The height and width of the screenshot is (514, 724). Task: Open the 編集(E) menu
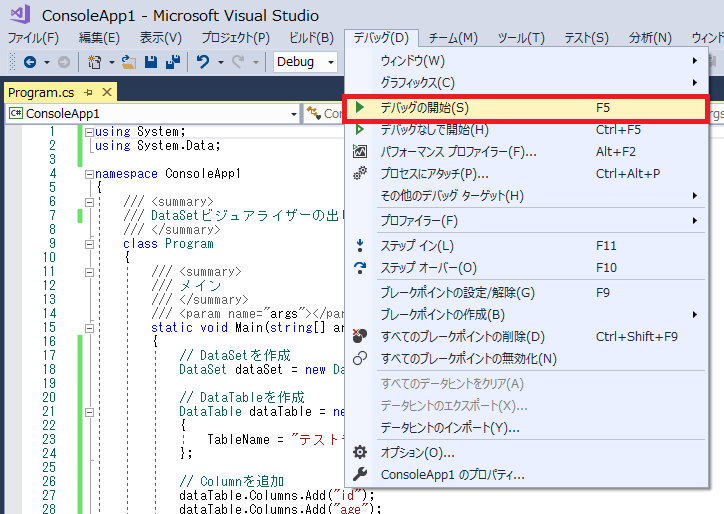(x=99, y=37)
